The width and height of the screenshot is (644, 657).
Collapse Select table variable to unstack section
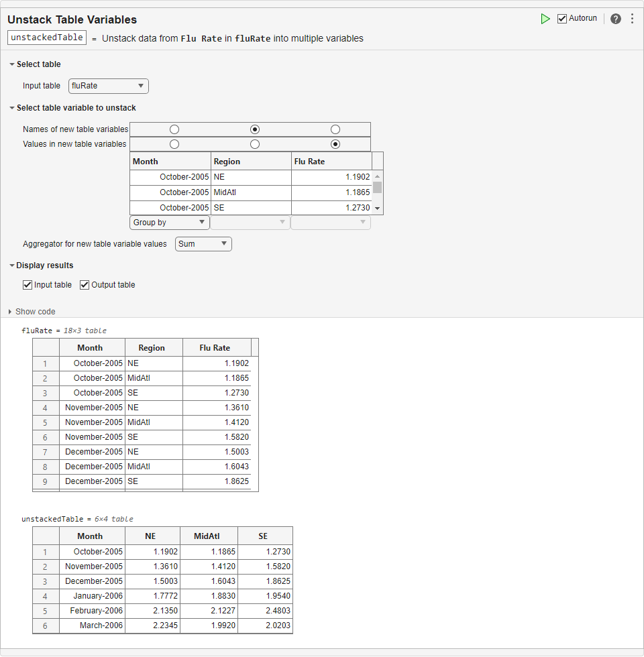12,108
